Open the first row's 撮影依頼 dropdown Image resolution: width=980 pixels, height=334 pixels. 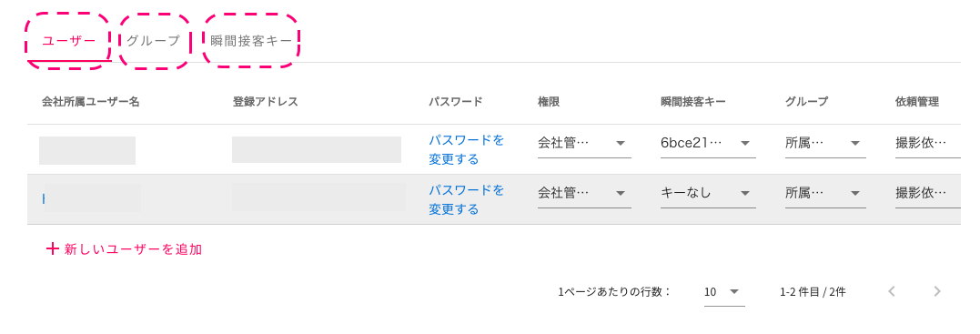(x=927, y=143)
